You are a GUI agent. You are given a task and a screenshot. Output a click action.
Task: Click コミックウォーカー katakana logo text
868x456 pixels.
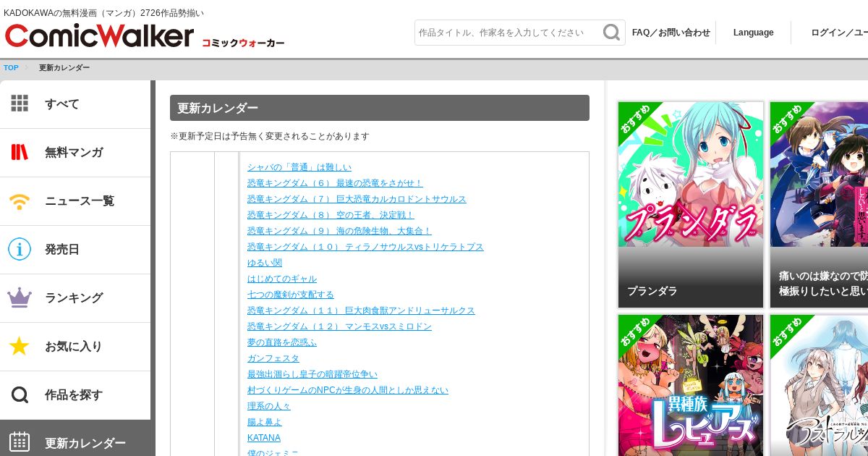(243, 43)
